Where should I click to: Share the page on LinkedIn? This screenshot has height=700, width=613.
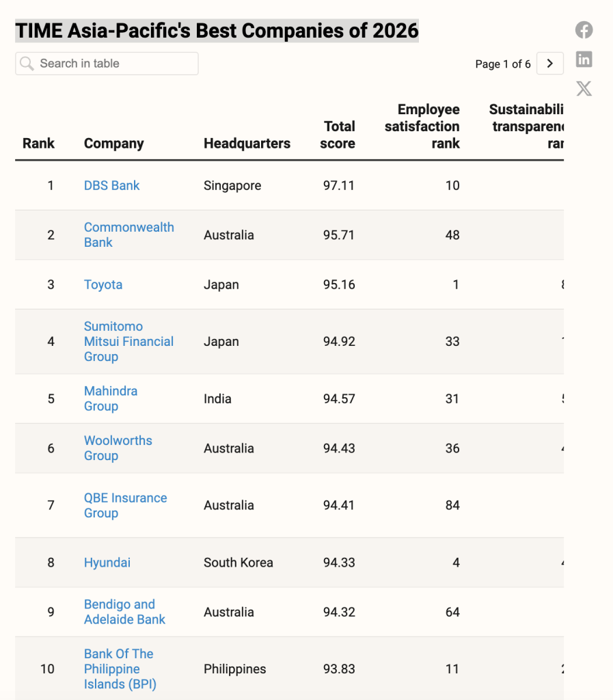tap(584, 59)
